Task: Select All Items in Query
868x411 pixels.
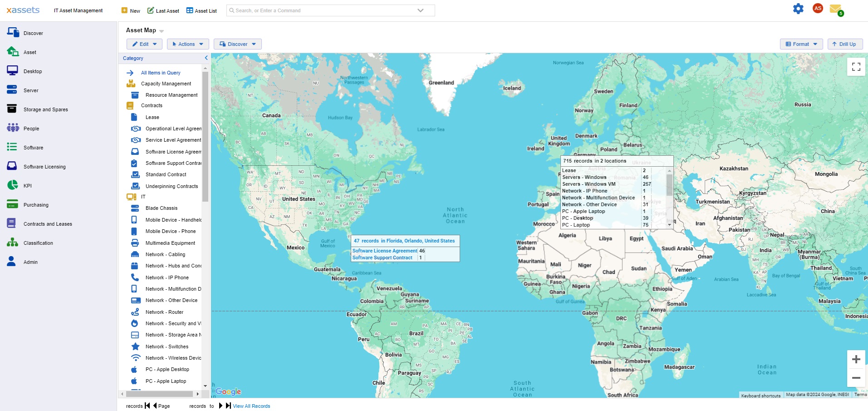Action: (161, 73)
